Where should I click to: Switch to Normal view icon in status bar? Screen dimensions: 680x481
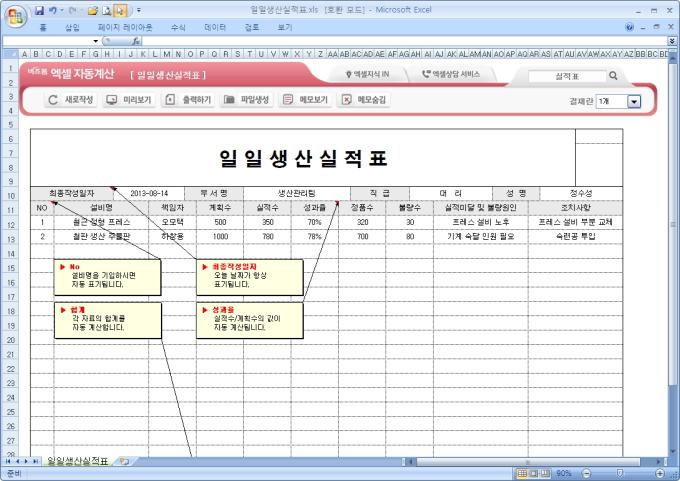tap(523, 473)
